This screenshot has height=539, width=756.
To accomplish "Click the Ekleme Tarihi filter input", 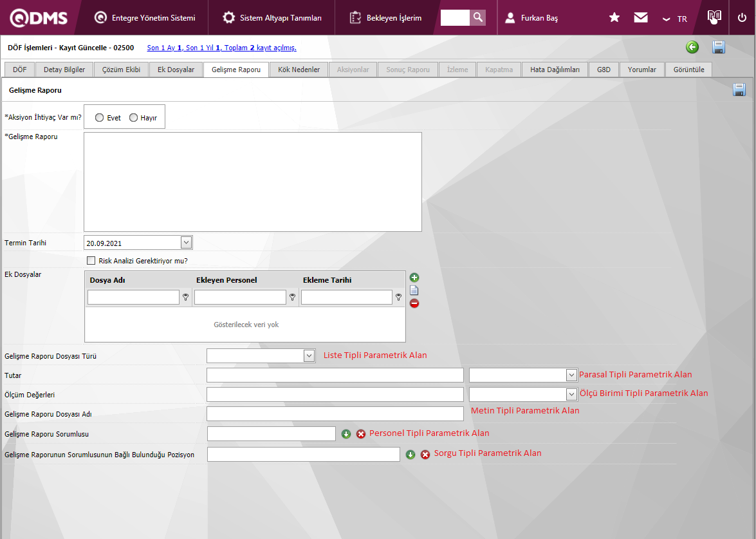I will pos(347,298).
